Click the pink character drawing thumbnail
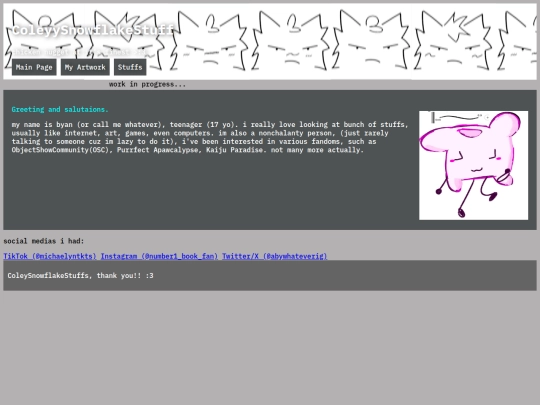This screenshot has width=540, height=405. click(473, 165)
